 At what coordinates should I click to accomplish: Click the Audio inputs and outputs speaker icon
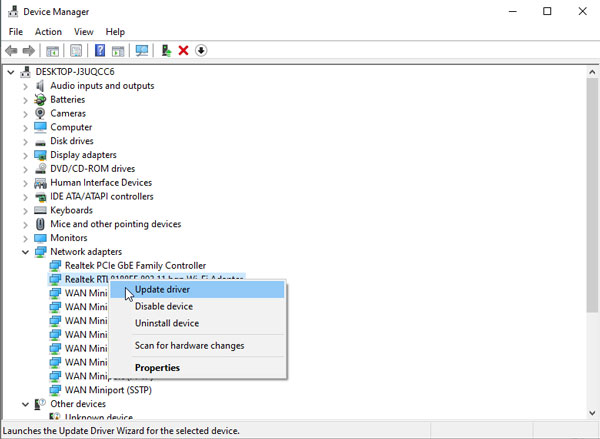pyautogui.click(x=40, y=86)
